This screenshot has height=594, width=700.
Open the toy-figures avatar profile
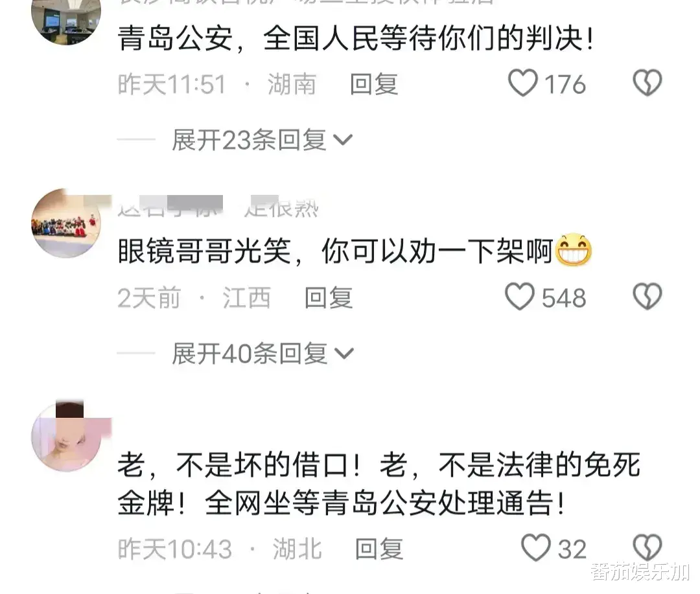click(66, 223)
